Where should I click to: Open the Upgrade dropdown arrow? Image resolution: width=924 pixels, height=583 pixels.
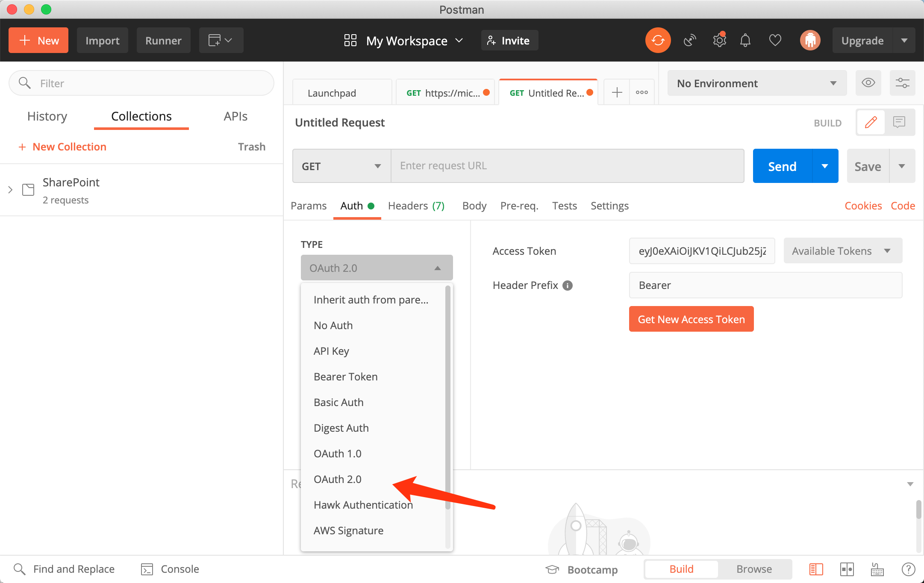click(x=904, y=41)
